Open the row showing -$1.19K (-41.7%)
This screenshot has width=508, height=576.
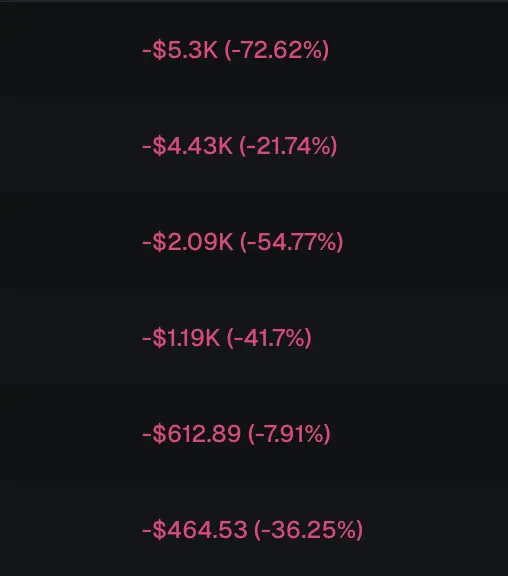(254, 338)
